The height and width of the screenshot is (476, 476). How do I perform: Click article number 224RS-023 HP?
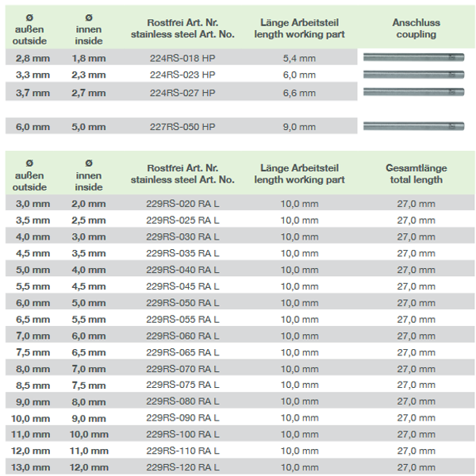(182, 75)
